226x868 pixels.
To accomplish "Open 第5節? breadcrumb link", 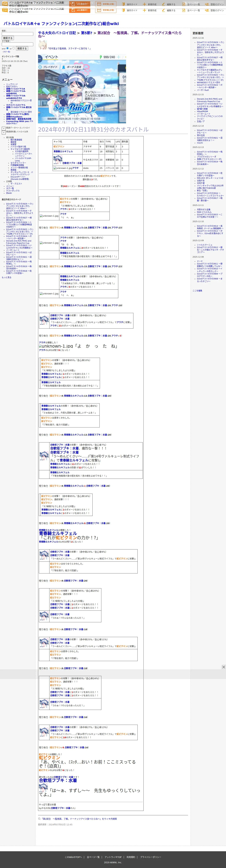I will point(86,33).
